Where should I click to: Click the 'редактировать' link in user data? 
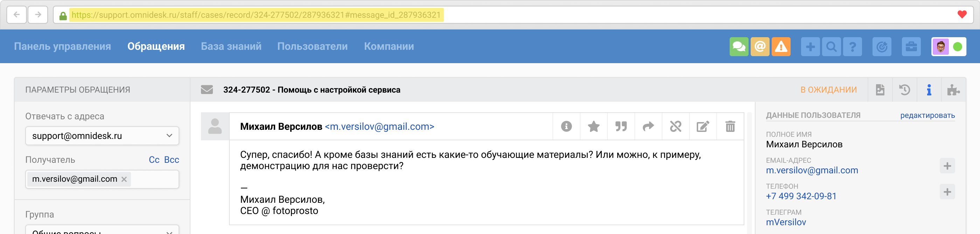(927, 115)
